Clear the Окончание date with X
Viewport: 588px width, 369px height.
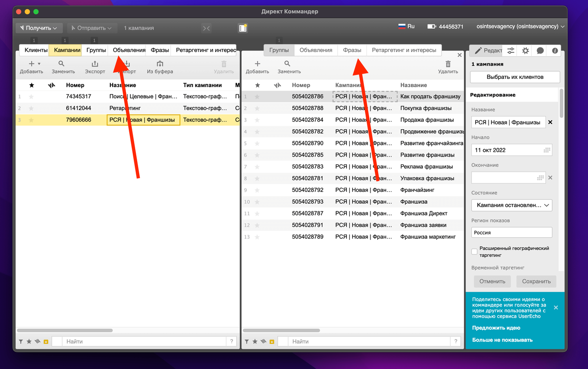point(550,178)
